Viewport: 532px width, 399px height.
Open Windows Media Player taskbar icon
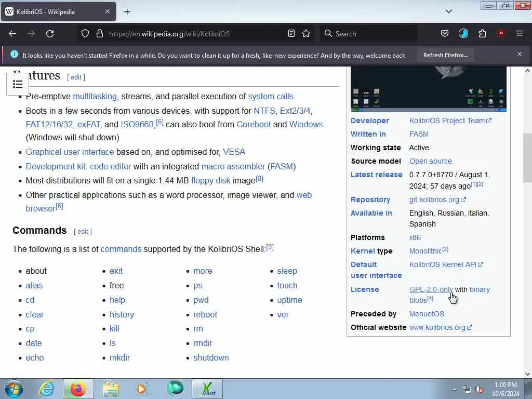142,389
